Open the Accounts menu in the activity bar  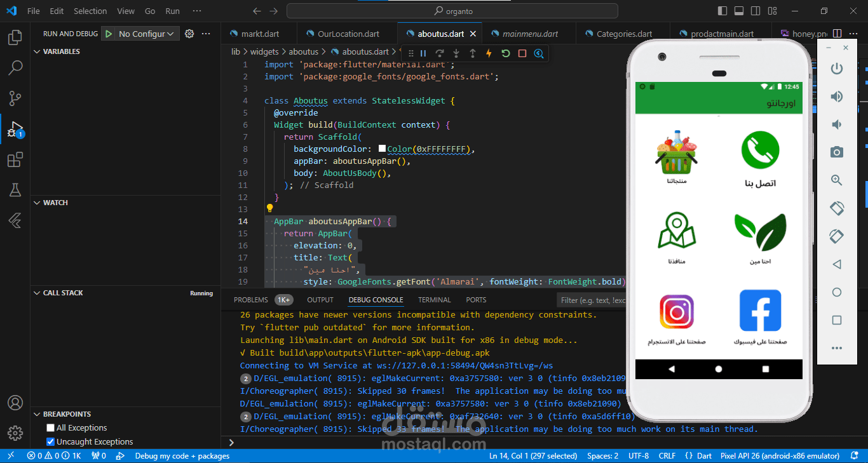pyautogui.click(x=15, y=403)
